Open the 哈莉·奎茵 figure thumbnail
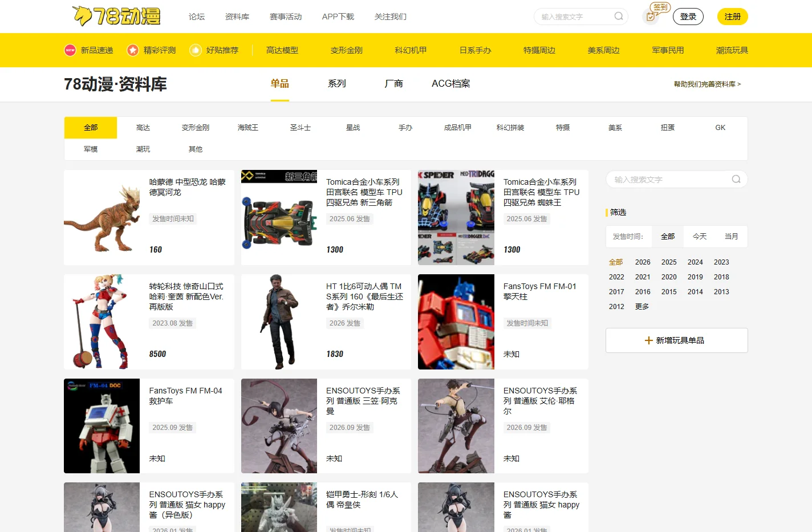Viewport: 812px width, 532px height. click(x=102, y=322)
